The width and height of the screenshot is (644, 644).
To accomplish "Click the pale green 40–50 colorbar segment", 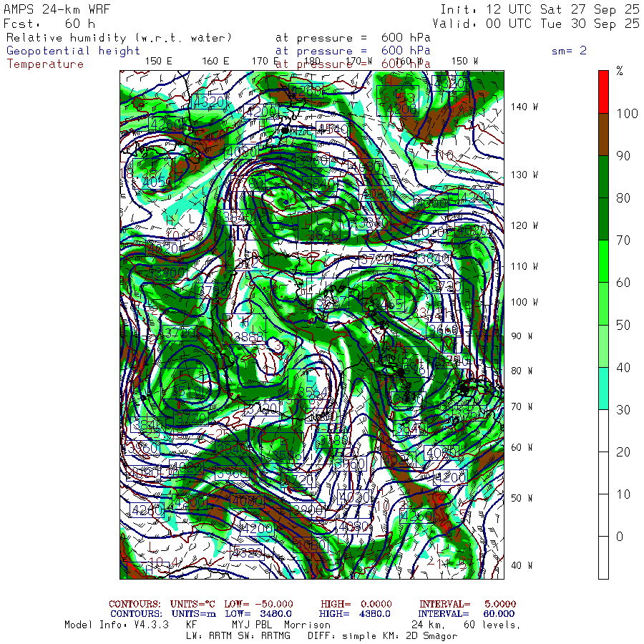I will [x=603, y=346].
